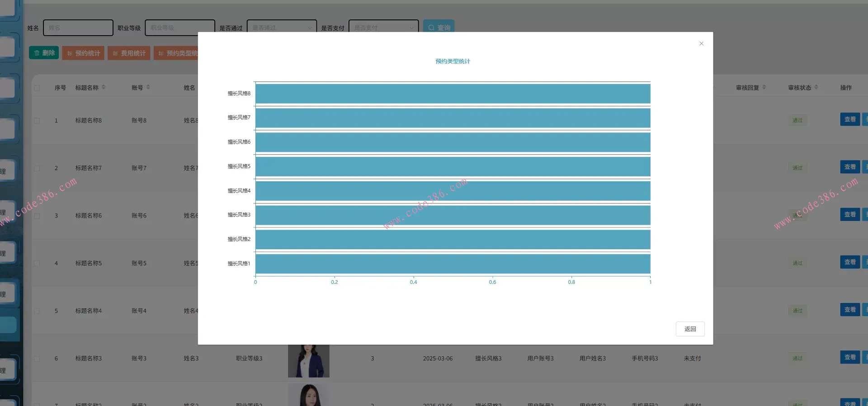Click the 预约类型统计 chart title

tap(453, 61)
